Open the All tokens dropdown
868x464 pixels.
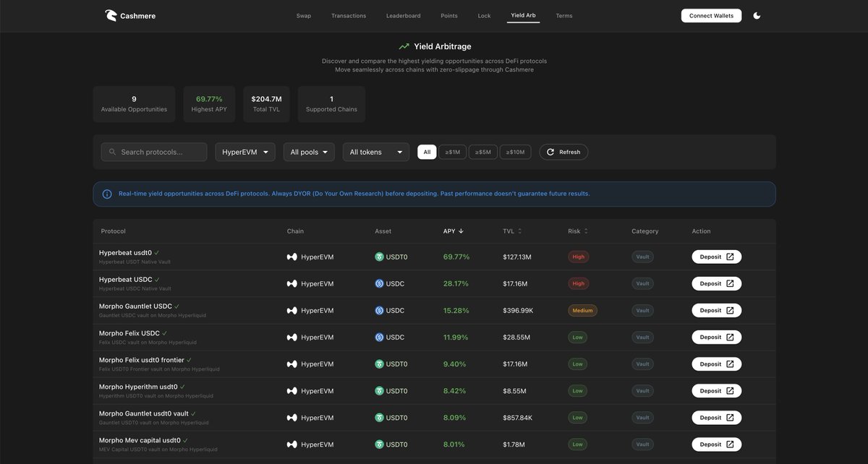click(x=376, y=152)
